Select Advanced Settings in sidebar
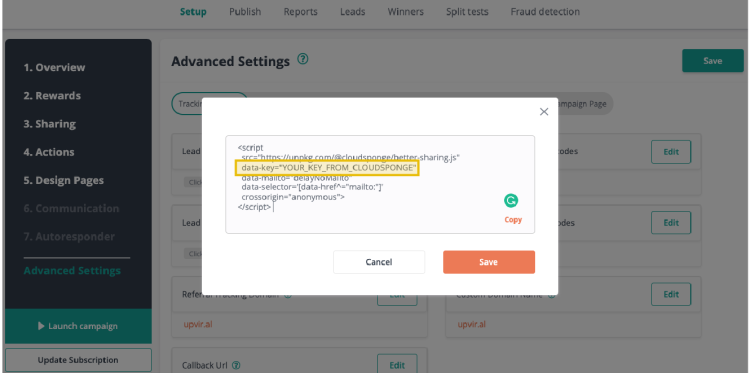Viewport: 750px width, 373px height. (72, 271)
